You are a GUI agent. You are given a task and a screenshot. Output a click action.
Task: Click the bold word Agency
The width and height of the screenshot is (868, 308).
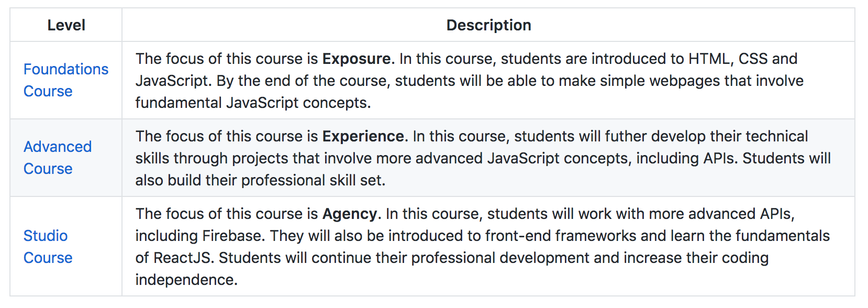coord(349,214)
